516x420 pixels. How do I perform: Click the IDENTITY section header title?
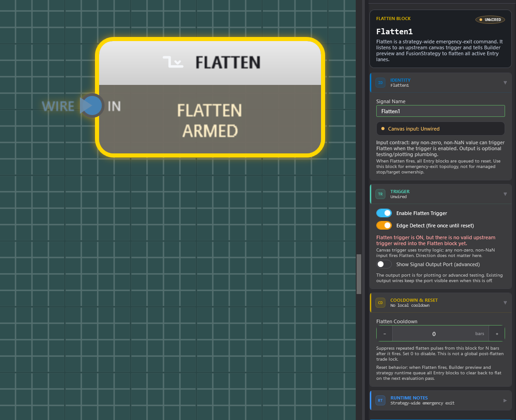(x=400, y=80)
